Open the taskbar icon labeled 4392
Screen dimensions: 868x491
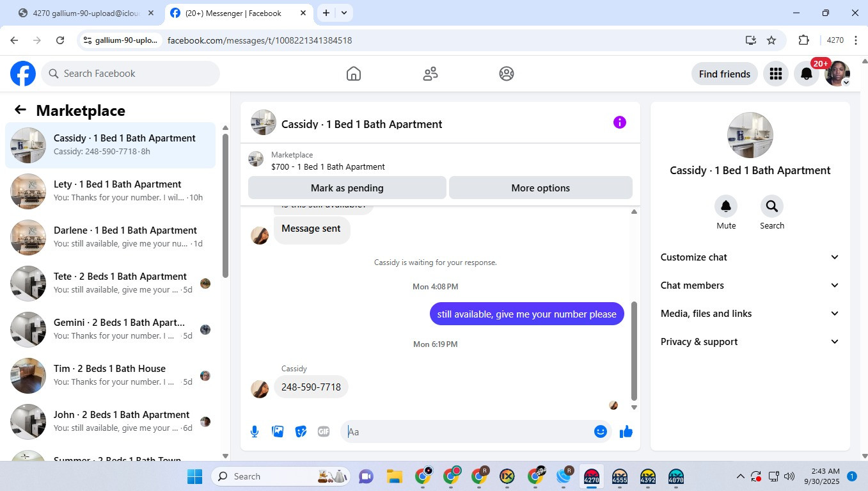(x=648, y=477)
